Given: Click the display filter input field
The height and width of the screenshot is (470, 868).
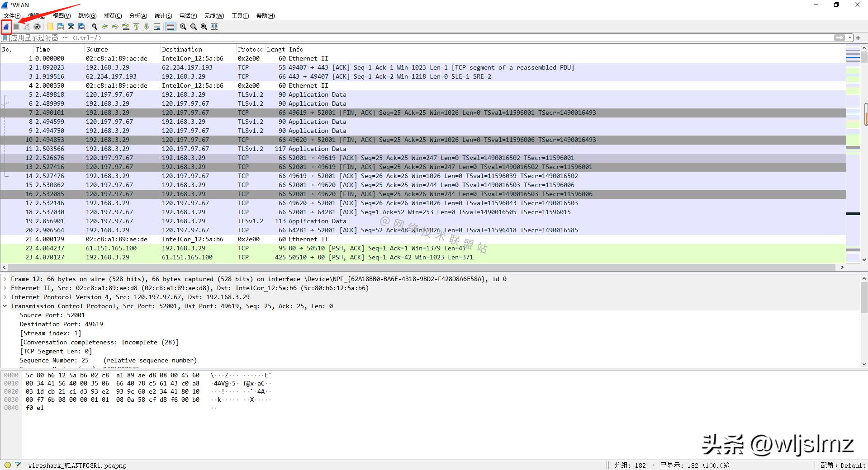Looking at the screenshot, I should click(407, 38).
